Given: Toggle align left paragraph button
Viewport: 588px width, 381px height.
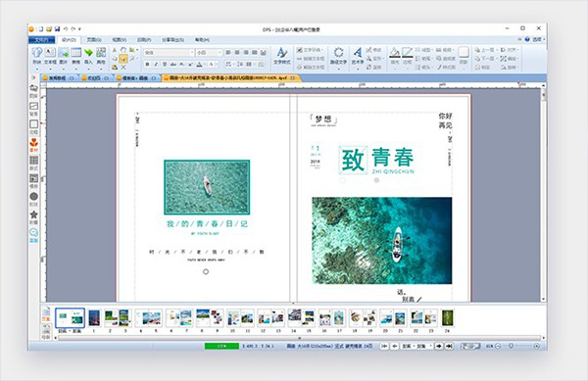Looking at the screenshot, I should click(228, 53).
